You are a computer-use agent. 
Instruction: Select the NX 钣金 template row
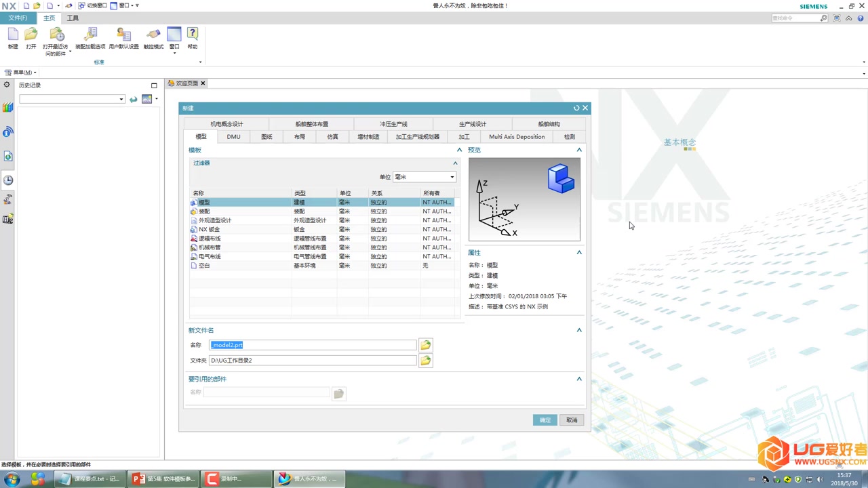(x=321, y=229)
